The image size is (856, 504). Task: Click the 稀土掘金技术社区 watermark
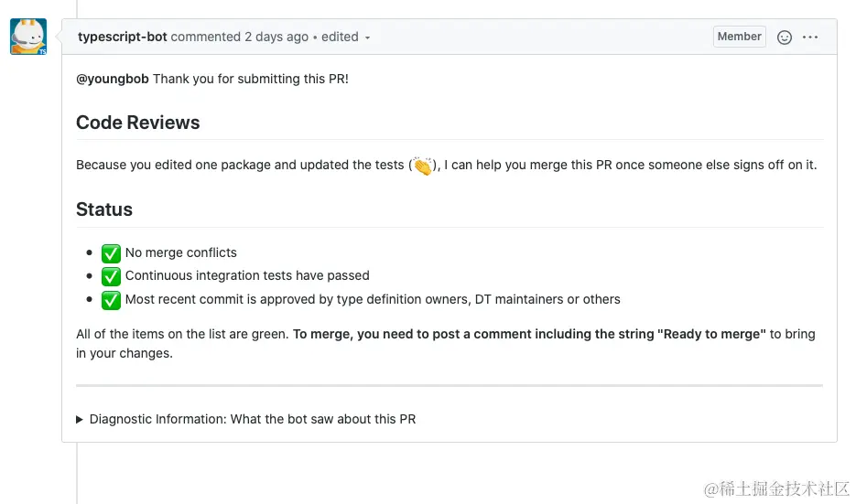776,488
